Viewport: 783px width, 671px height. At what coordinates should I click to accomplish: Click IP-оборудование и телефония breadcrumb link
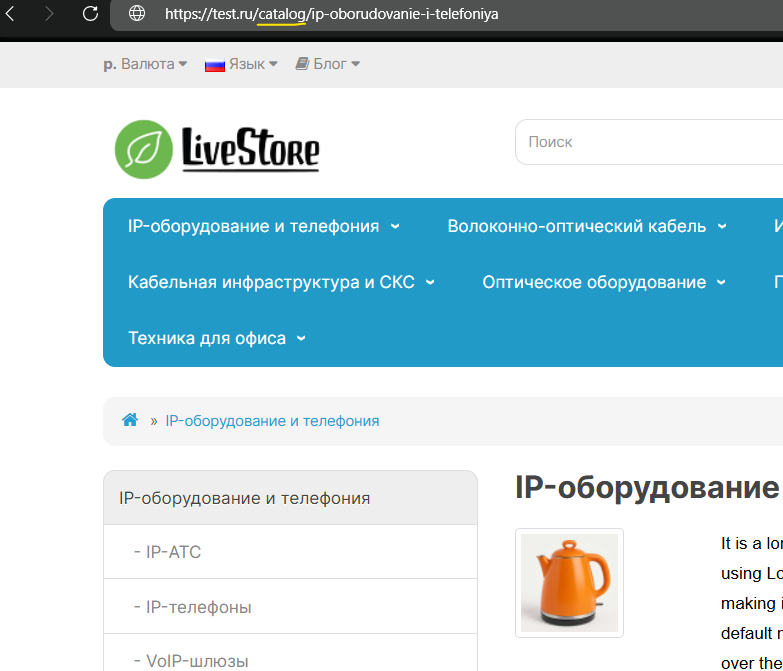tap(272, 421)
